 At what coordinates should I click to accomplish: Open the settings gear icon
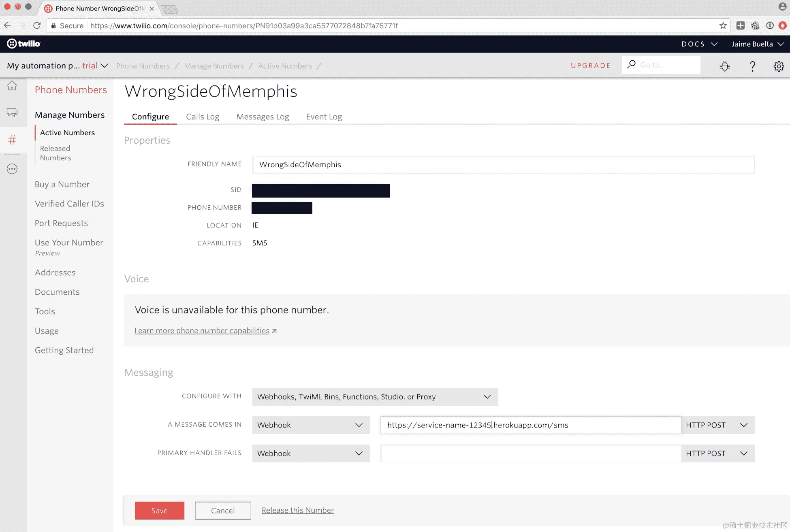tap(779, 66)
